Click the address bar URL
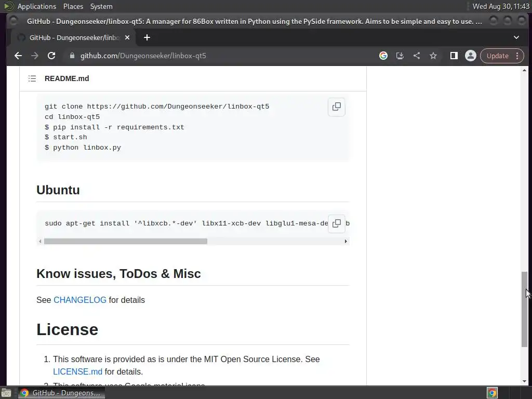Viewport: 532px width, 399px height. 143,56
